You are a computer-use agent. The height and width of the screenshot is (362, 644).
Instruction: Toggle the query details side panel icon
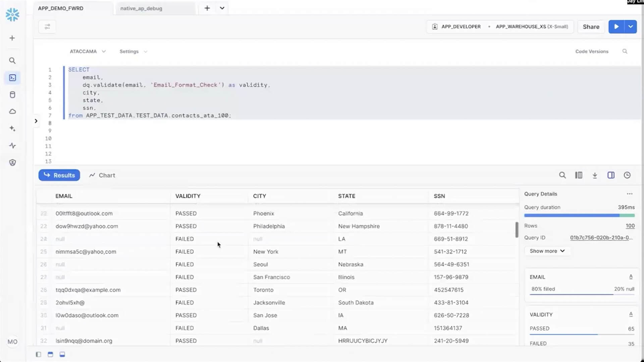tap(611, 175)
